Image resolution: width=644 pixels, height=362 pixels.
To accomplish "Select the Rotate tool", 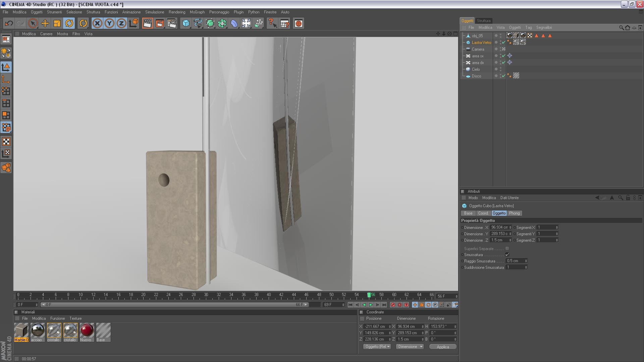I will (69, 23).
